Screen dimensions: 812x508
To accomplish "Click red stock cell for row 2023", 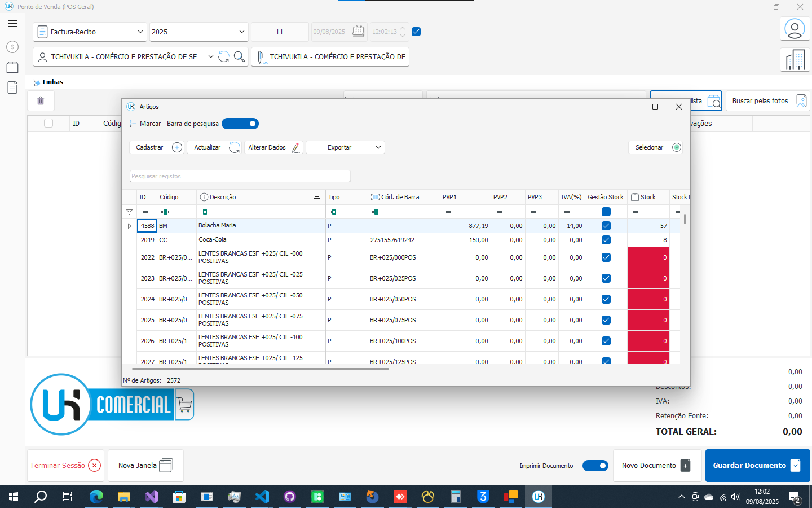I will [648, 278].
